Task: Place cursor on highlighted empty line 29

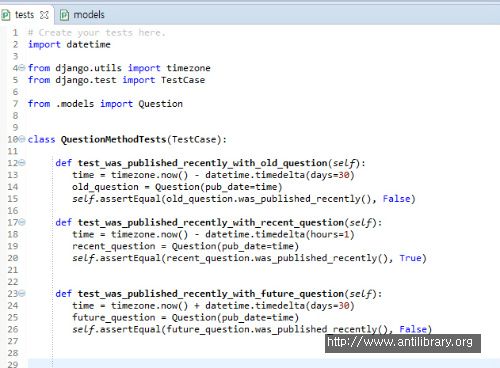Action: pos(263,363)
